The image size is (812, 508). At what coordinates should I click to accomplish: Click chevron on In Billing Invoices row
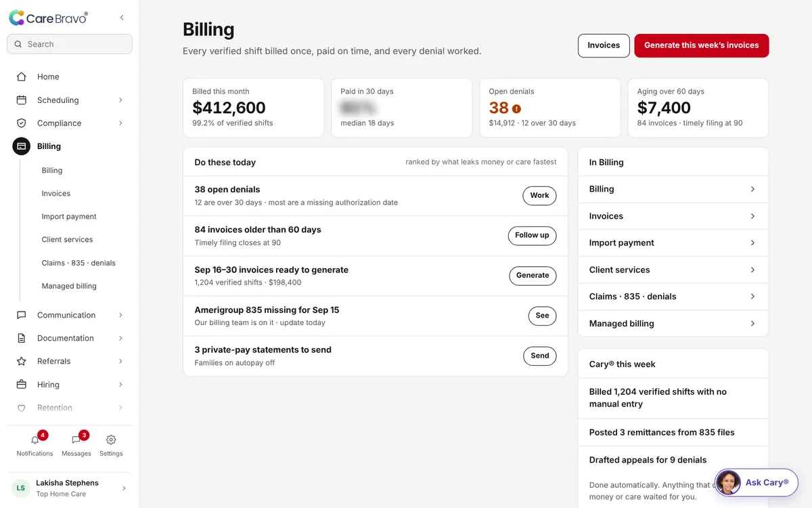point(752,216)
